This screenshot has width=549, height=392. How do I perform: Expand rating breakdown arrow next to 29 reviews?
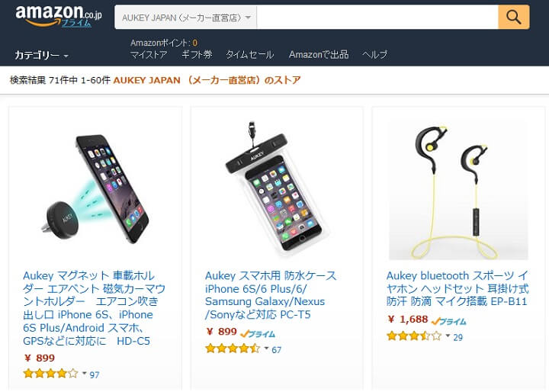(x=448, y=336)
